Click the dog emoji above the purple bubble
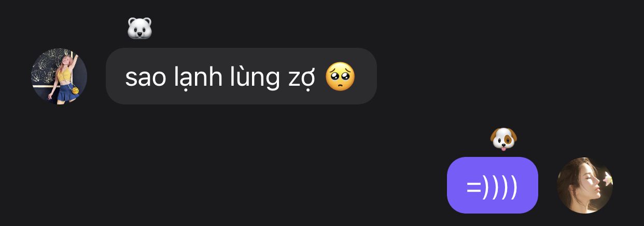 (x=503, y=138)
